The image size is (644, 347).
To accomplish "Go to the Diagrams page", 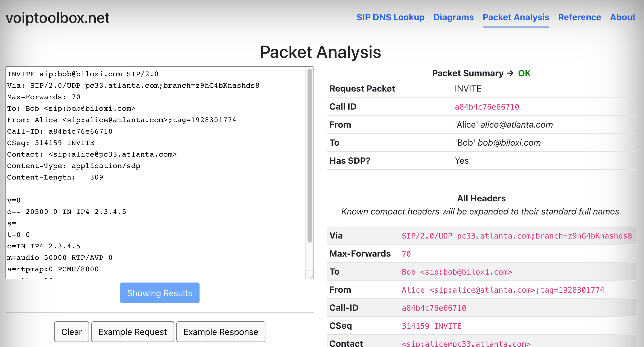I will click(x=453, y=17).
